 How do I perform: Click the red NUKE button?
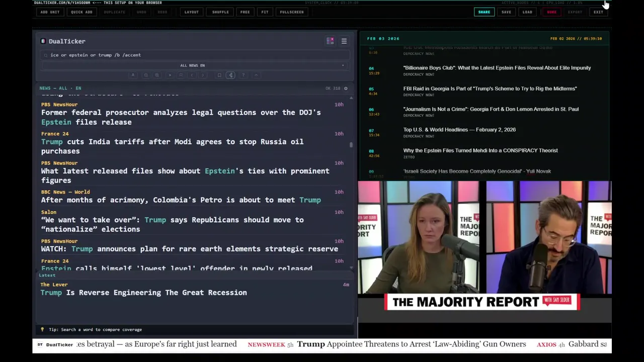pos(551,12)
